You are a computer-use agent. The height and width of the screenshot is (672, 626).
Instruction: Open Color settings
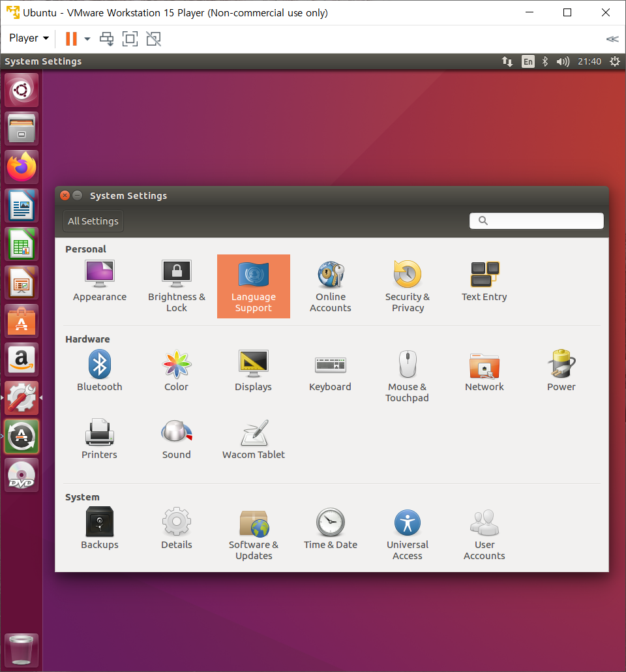click(x=177, y=371)
